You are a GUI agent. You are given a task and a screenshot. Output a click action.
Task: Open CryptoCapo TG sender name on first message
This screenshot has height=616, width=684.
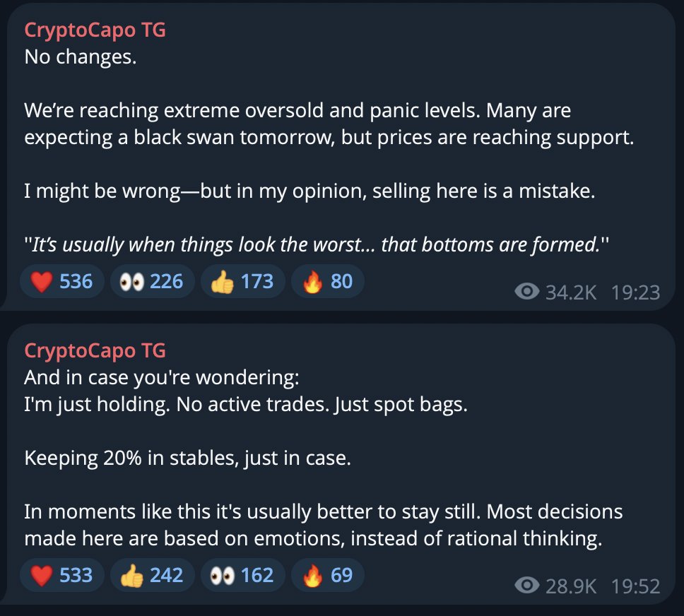pyautogui.click(x=95, y=30)
